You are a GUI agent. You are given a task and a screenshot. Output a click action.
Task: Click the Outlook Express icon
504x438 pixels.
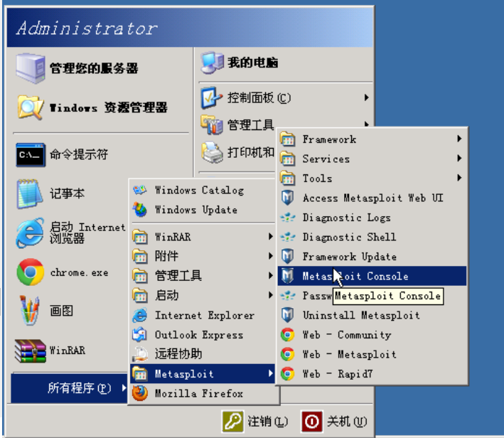click(x=140, y=335)
